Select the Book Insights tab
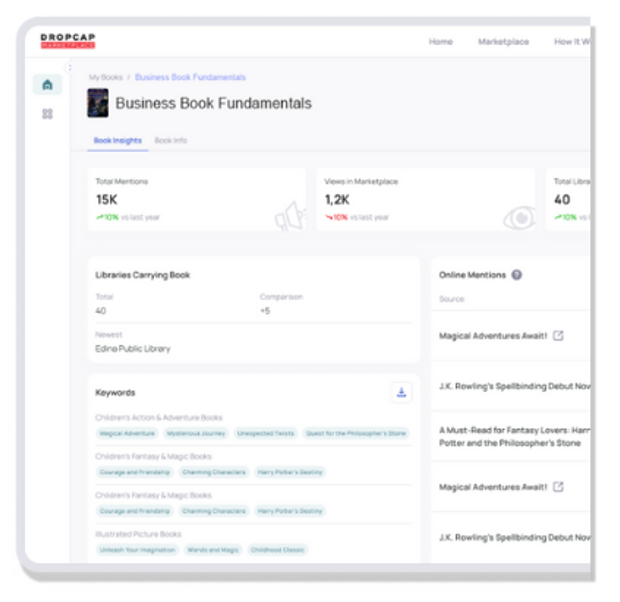 pyautogui.click(x=118, y=141)
